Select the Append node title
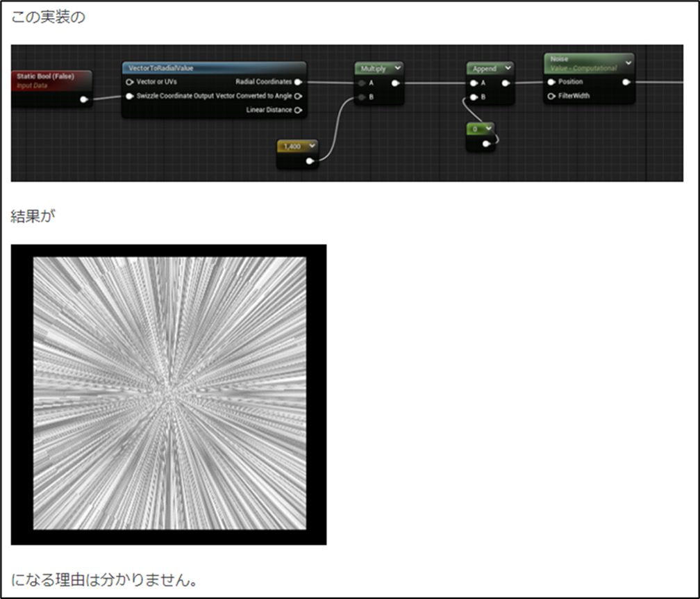The width and height of the screenshot is (700, 599). coord(485,68)
